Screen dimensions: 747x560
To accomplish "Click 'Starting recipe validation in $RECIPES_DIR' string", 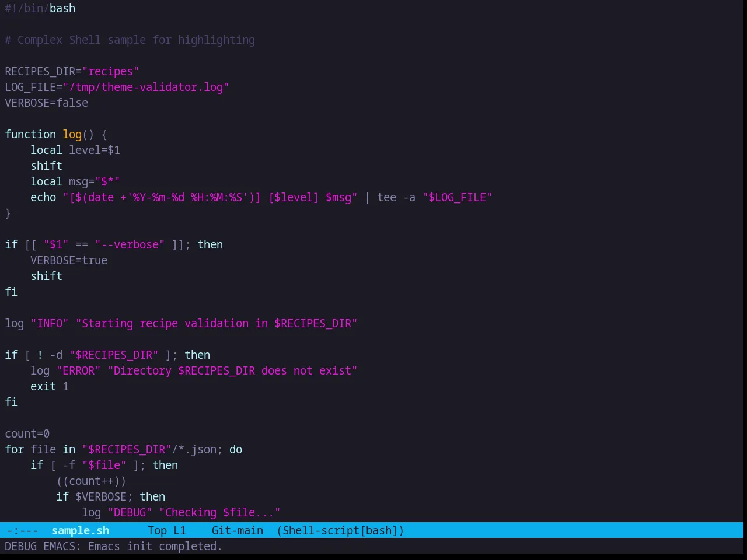I will point(217,323).
